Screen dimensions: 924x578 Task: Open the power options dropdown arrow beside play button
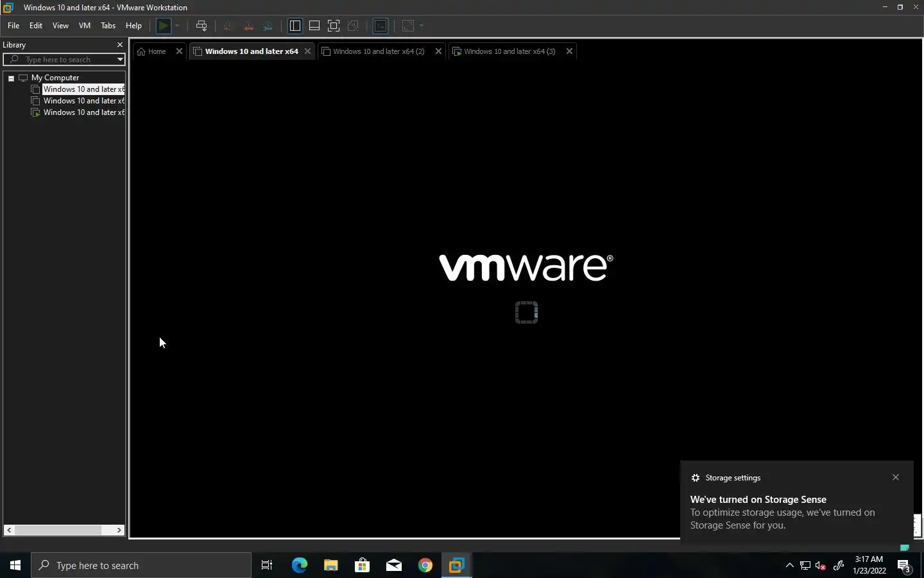click(177, 26)
